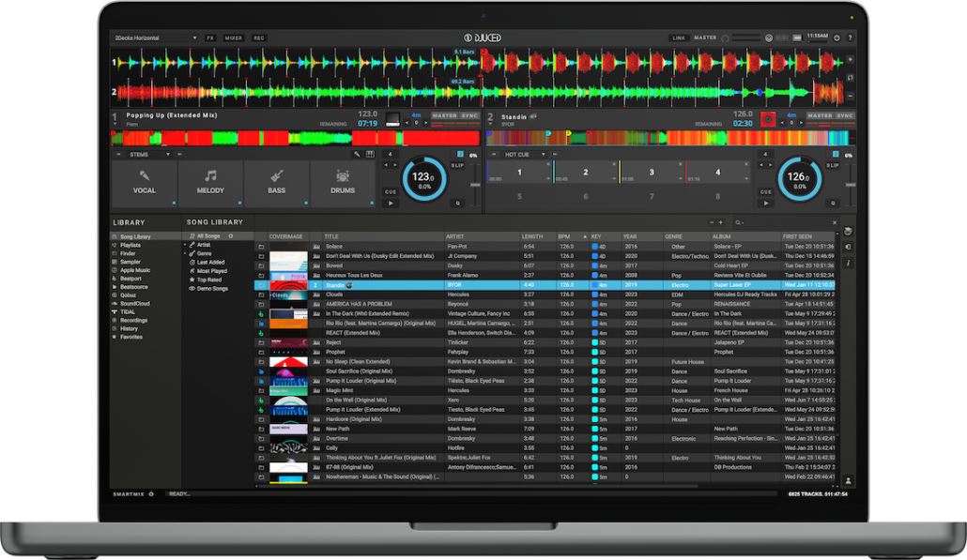967x560 pixels.
Task: Click the REC button in top bar
Action: (x=259, y=38)
